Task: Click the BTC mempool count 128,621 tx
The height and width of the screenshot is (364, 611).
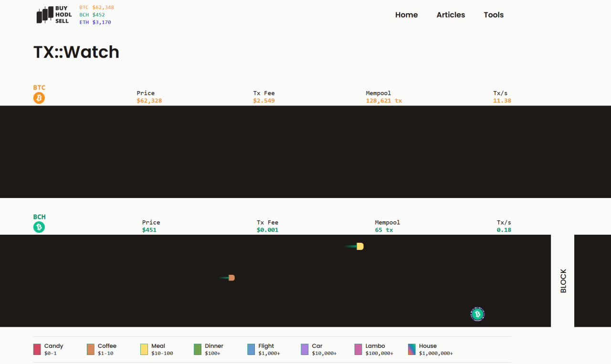Action: [384, 101]
